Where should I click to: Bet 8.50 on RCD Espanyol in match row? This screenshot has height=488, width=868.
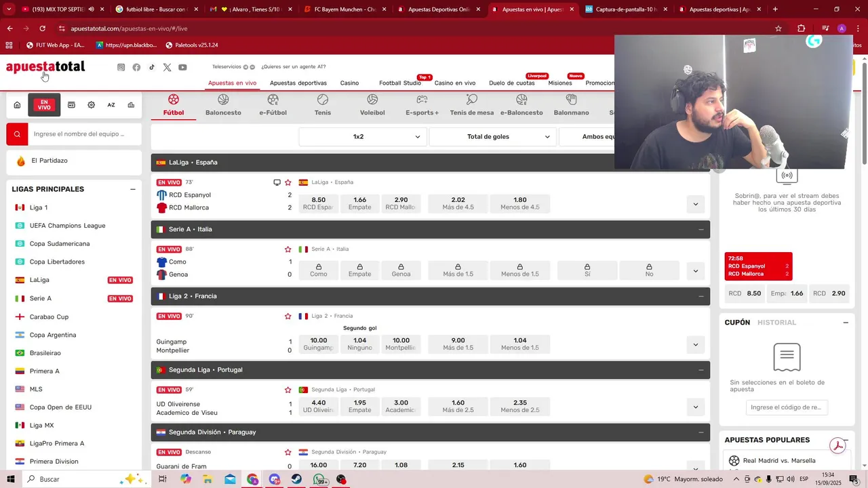pos(319,203)
